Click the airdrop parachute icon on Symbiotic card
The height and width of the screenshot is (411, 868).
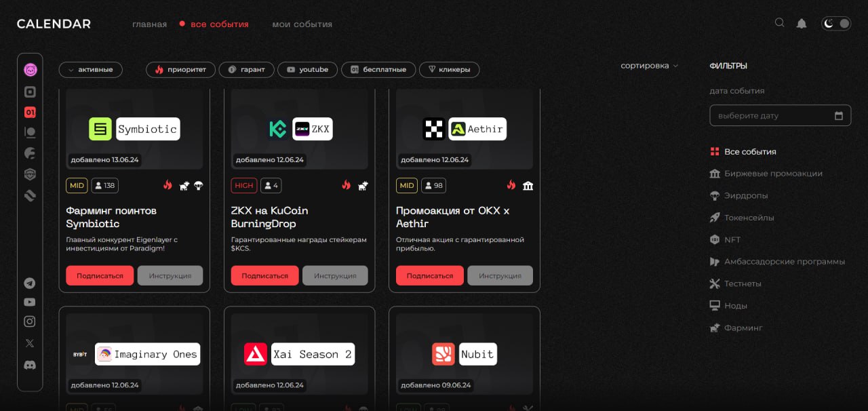click(198, 185)
